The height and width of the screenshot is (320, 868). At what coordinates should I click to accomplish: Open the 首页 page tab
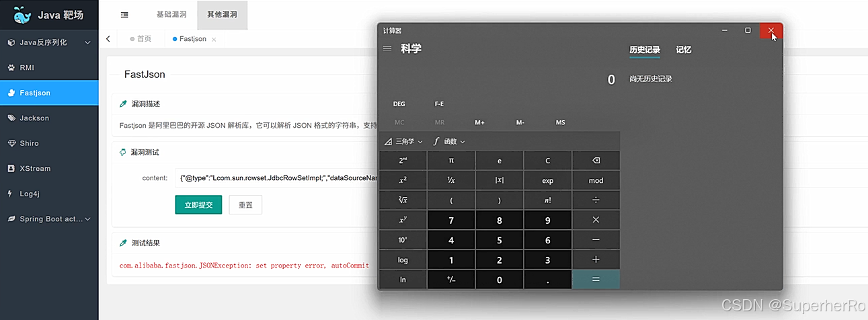click(x=141, y=39)
